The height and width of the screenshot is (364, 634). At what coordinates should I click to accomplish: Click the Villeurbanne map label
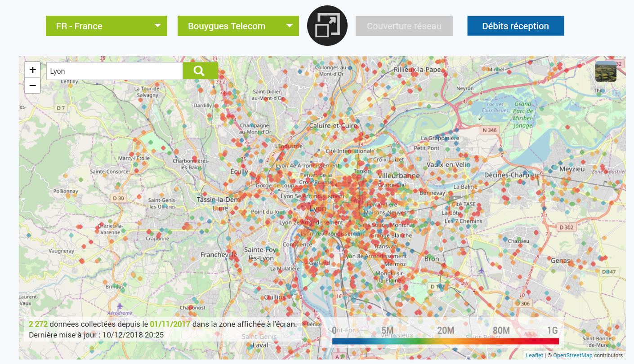(x=399, y=175)
